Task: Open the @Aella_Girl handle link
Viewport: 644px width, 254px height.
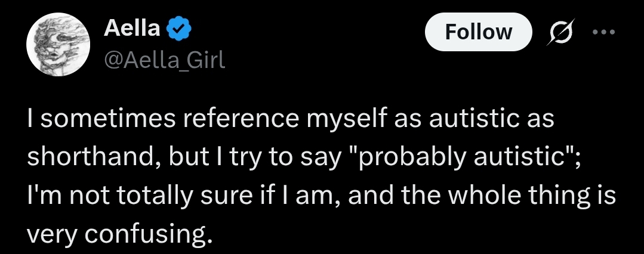Action: pyautogui.click(x=165, y=61)
